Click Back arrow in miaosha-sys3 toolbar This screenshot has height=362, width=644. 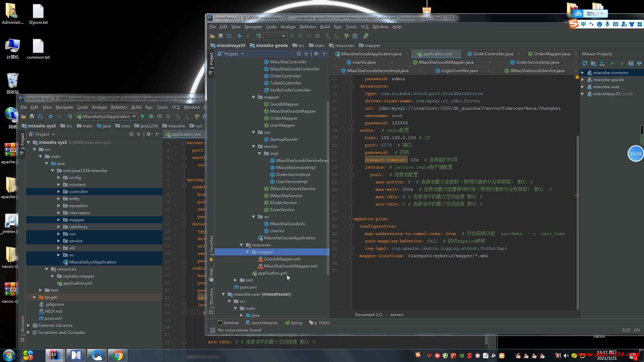51,116
